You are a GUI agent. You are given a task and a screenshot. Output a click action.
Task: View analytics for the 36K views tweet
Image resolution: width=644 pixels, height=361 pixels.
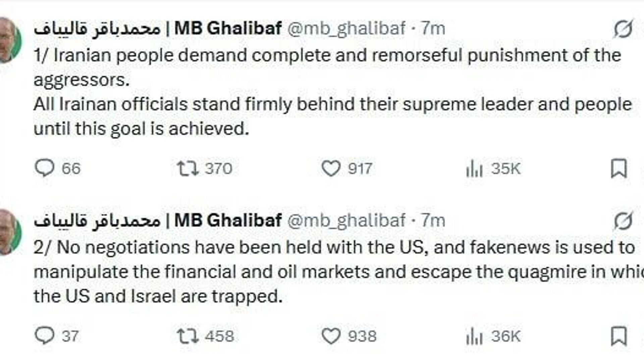(x=474, y=337)
